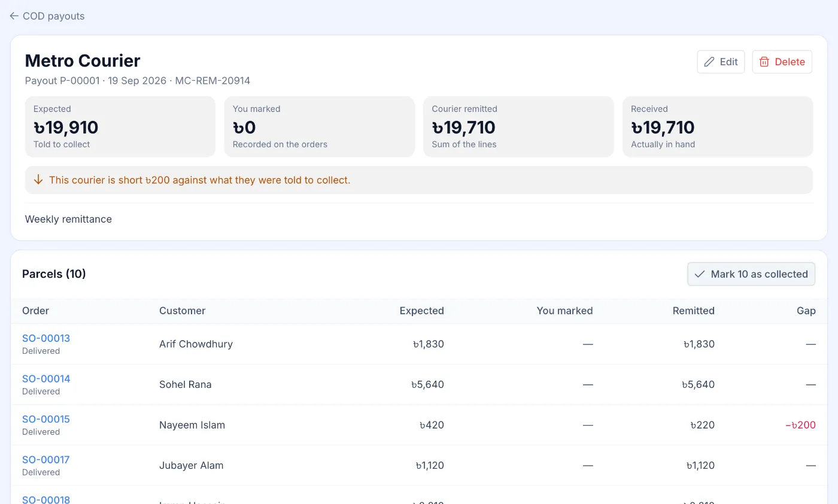The width and height of the screenshot is (838, 504).
Task: Open order SO-00018
Action: (46, 499)
